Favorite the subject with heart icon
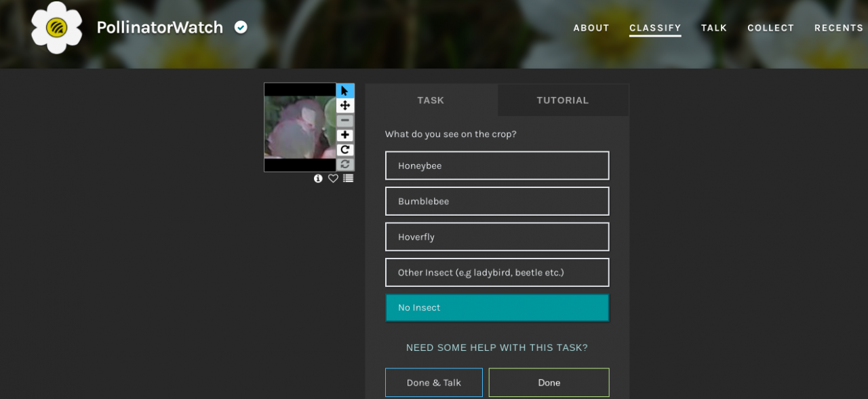Viewport: 868px width, 399px height. (x=333, y=178)
